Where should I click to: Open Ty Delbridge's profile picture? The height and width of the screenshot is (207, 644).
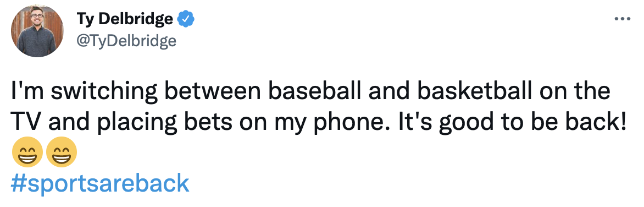pos(37,31)
